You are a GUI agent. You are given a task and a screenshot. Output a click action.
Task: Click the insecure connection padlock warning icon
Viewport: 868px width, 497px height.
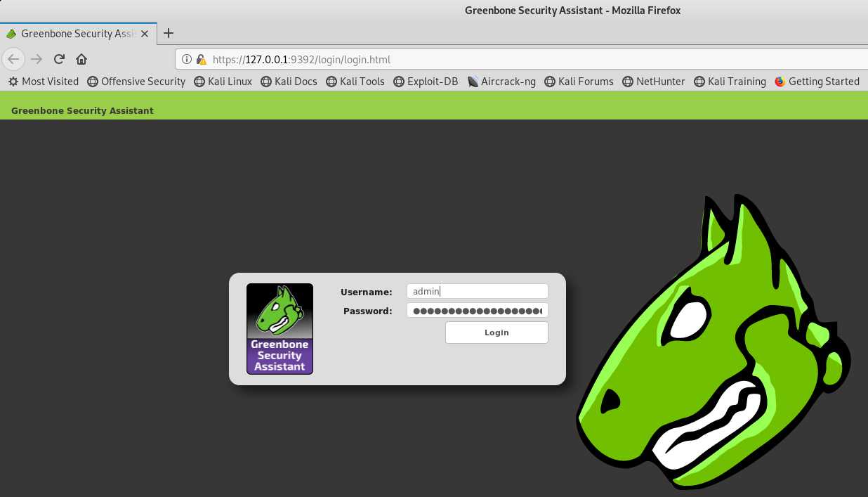(202, 60)
